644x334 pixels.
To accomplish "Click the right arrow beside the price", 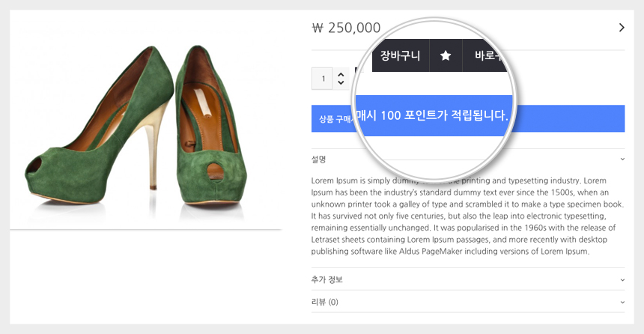I will 622,28.
